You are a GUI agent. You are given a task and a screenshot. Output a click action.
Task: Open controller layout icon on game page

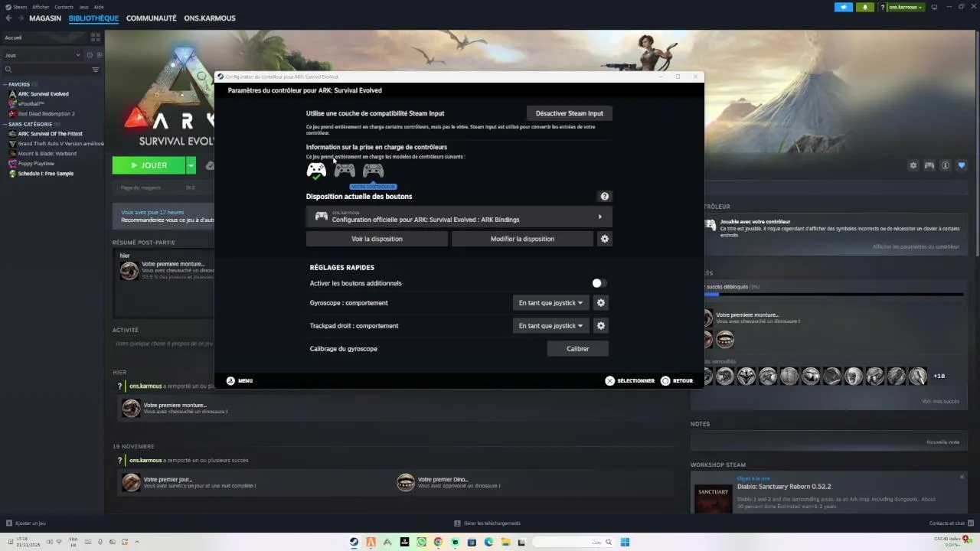(929, 165)
